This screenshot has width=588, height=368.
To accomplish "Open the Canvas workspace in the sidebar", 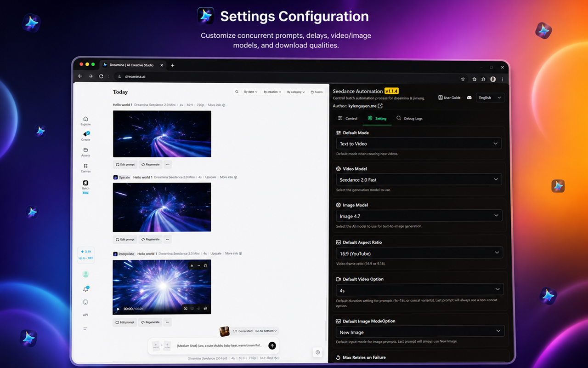I will coord(85,168).
